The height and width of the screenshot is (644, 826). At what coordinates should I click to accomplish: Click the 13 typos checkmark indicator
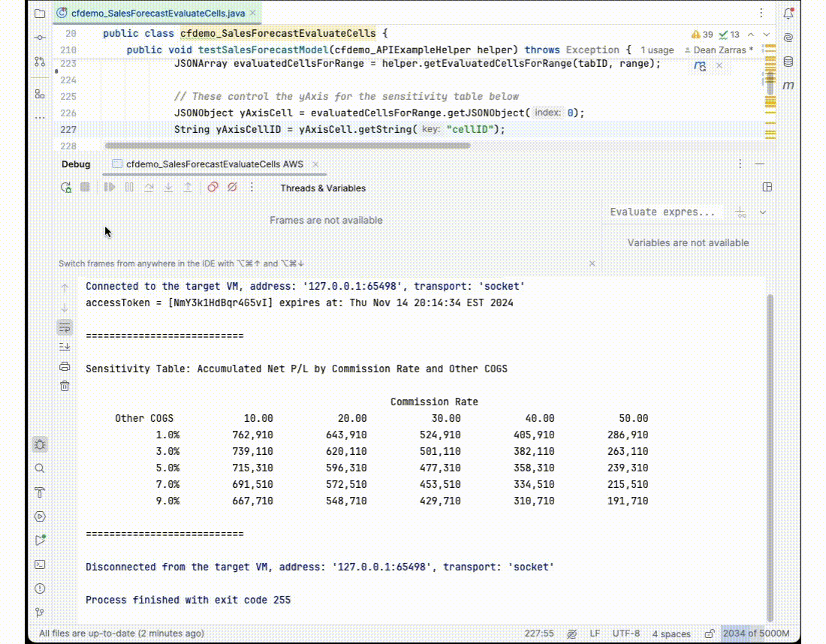[729, 35]
